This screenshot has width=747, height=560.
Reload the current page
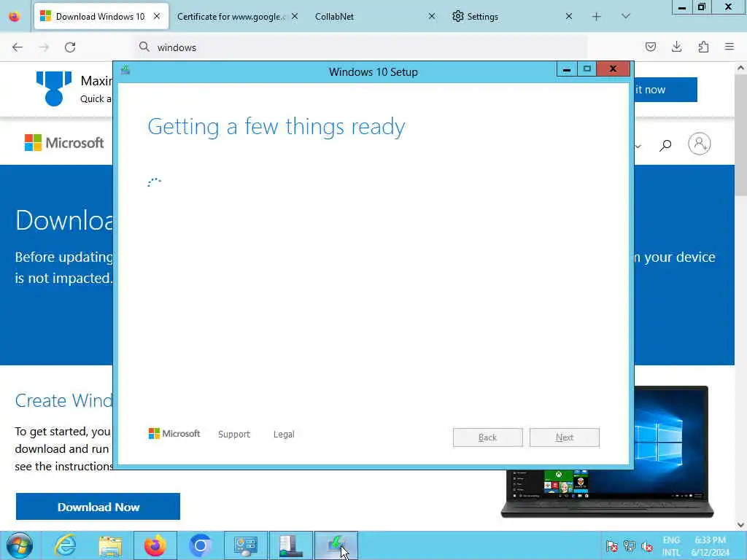coord(70,47)
